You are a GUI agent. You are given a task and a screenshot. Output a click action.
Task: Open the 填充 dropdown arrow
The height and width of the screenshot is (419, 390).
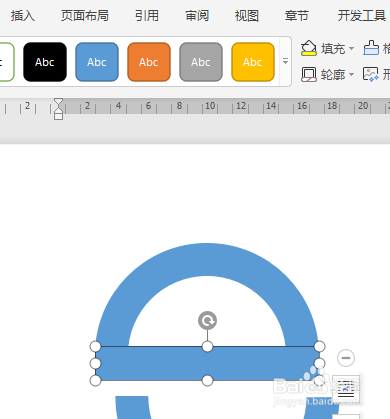coord(351,49)
